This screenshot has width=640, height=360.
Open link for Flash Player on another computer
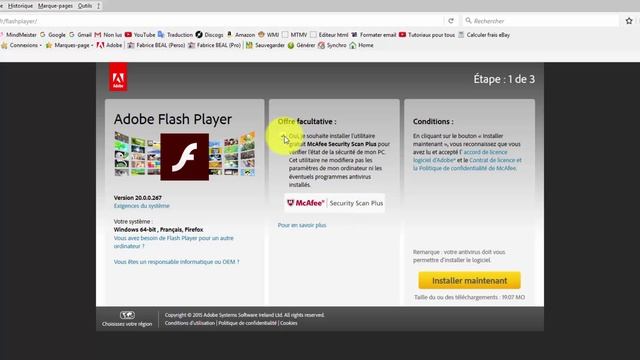click(x=173, y=242)
